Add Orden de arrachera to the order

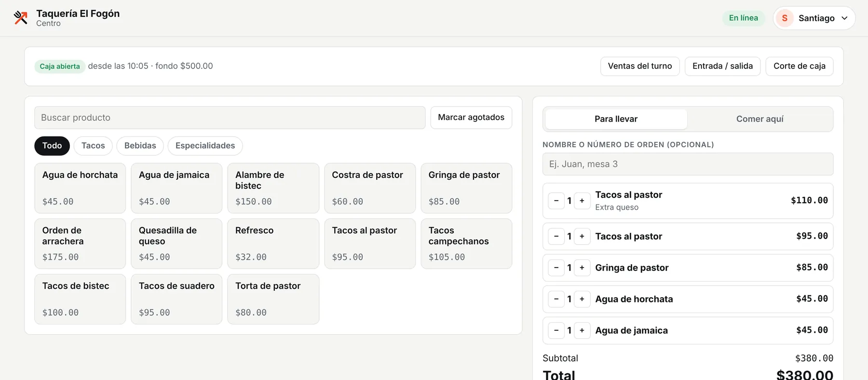click(80, 244)
